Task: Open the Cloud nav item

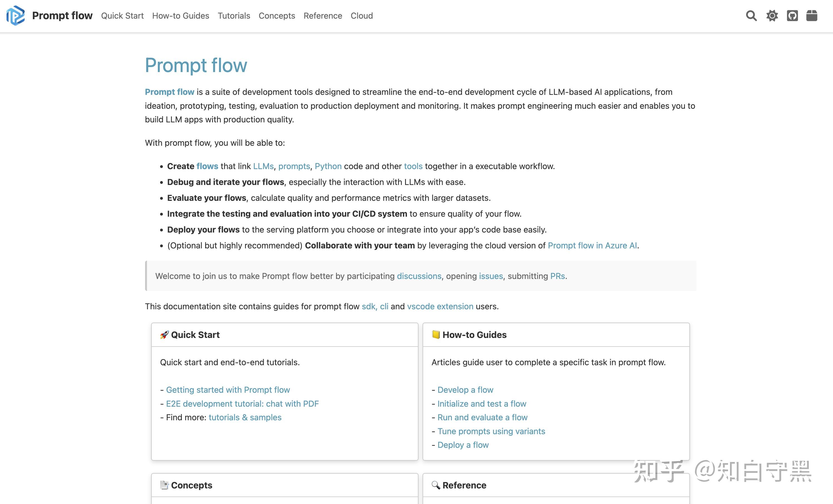Action: pos(361,16)
